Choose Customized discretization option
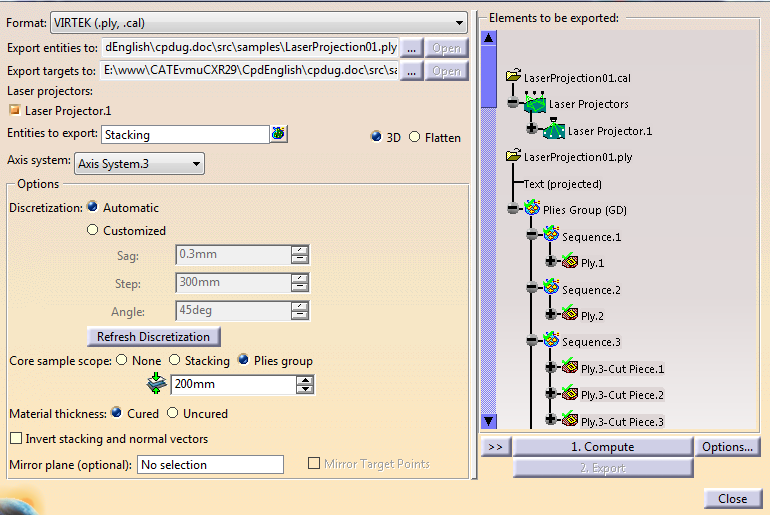770x515 pixels. [x=94, y=230]
